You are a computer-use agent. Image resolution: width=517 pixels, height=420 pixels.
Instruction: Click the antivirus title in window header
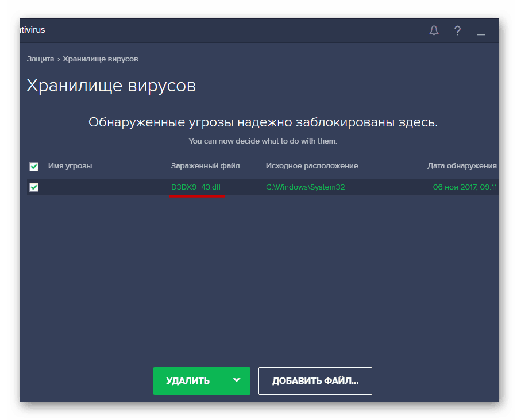point(32,30)
